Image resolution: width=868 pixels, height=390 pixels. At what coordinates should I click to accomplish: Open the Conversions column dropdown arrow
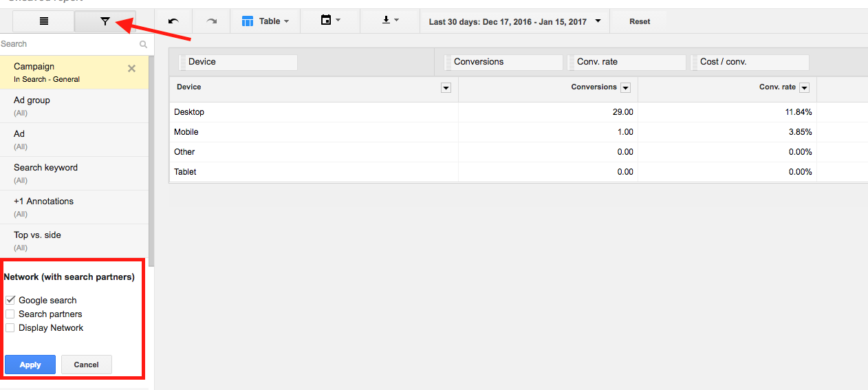point(625,88)
